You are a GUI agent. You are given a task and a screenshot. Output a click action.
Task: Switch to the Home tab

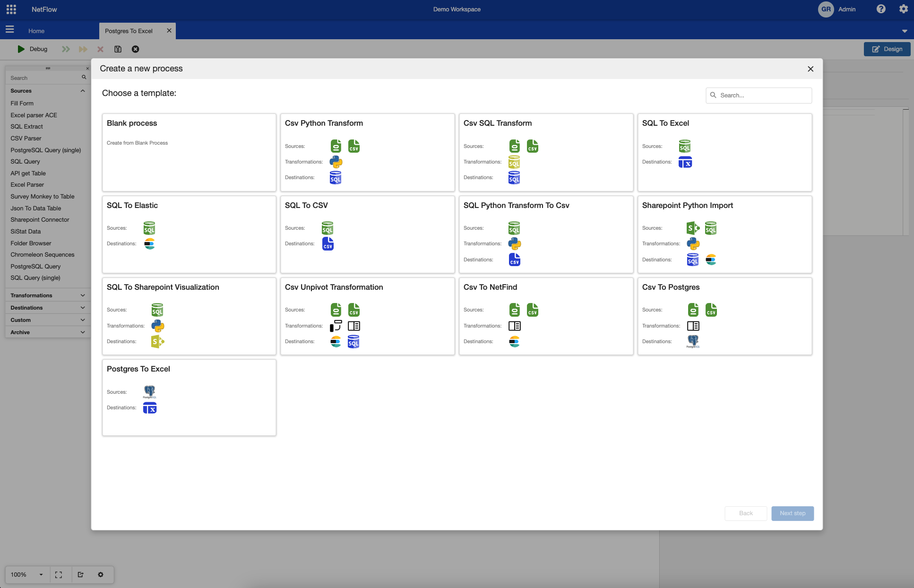pos(36,31)
